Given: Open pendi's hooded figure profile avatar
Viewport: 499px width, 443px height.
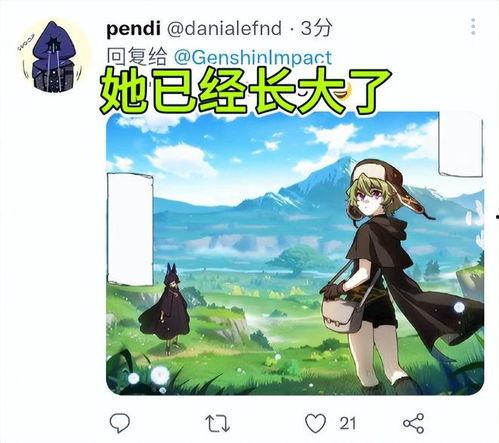Looking at the screenshot, I should (x=53, y=56).
